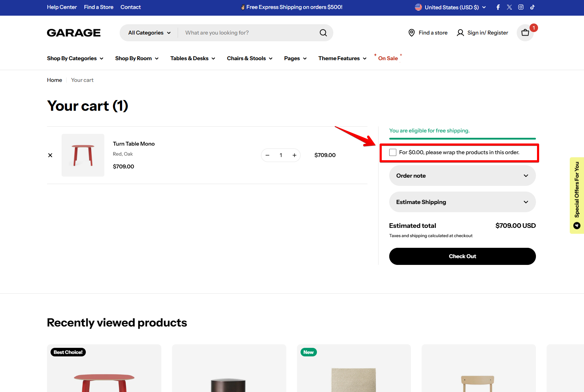Click Free Express Shipping announcement
The height and width of the screenshot is (392, 584).
tap(292, 7)
